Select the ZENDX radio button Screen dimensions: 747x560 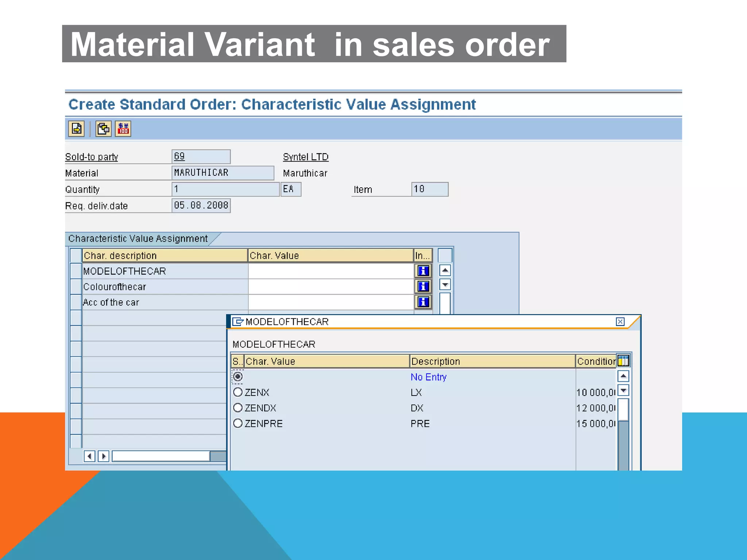[238, 408]
